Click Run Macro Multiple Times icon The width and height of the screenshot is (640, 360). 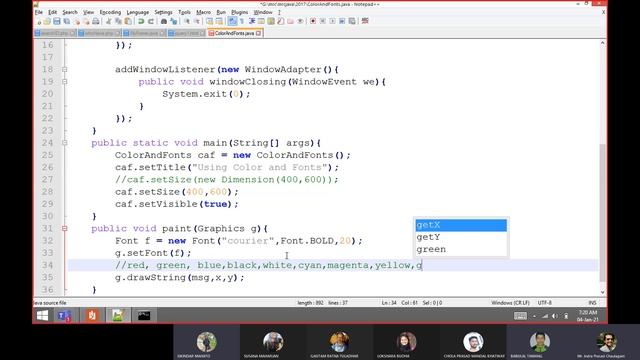[342, 21]
